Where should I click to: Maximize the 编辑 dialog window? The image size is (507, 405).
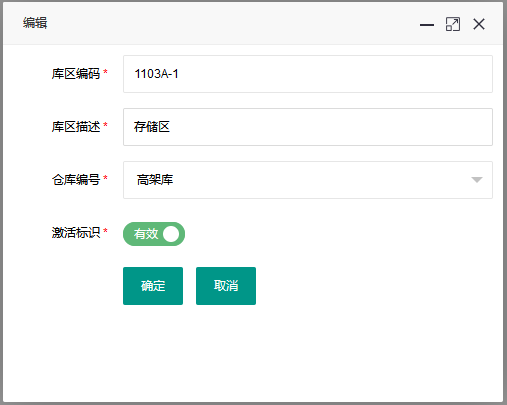click(453, 24)
